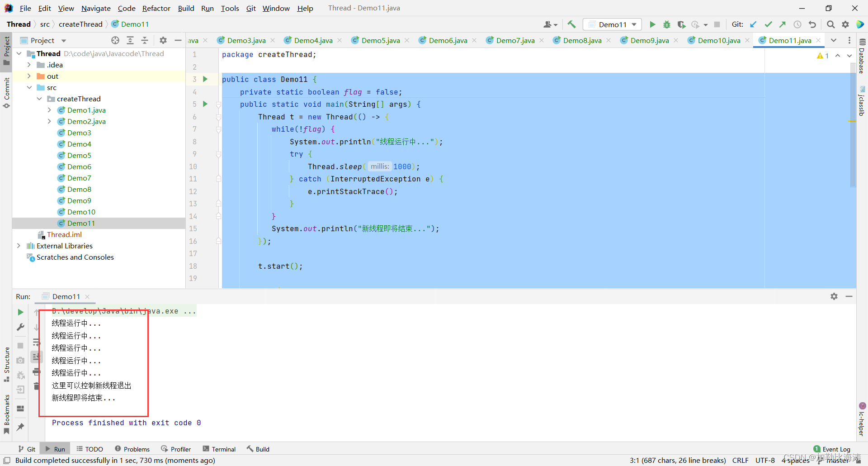Open the Demo11 run configuration dropdown
The width and height of the screenshot is (868, 466).
[613, 24]
